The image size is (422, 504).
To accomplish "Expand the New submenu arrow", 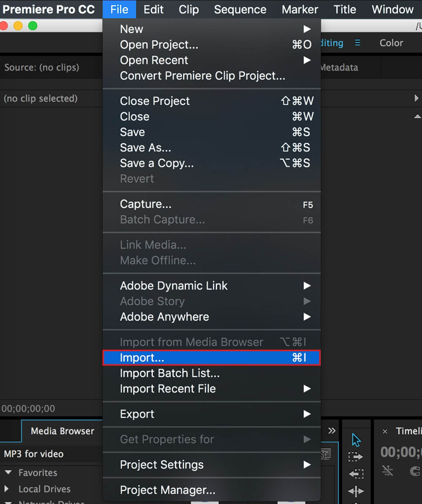I will [x=307, y=29].
